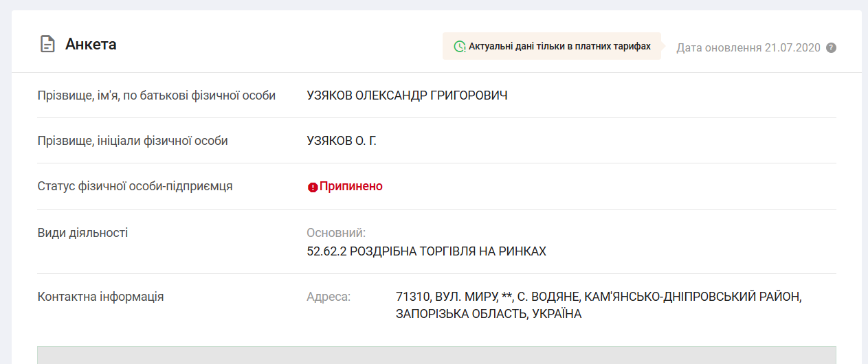This screenshot has height=364, width=868.
Task: Click the update date 21.07.2020 text
Action: coord(748,48)
